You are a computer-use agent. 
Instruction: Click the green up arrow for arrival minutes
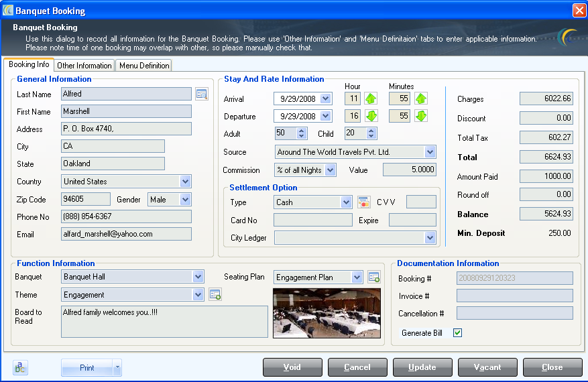[x=420, y=99]
